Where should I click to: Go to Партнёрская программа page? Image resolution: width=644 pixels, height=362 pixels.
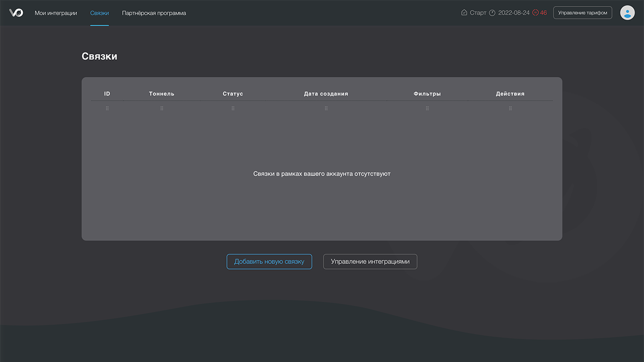tap(154, 13)
